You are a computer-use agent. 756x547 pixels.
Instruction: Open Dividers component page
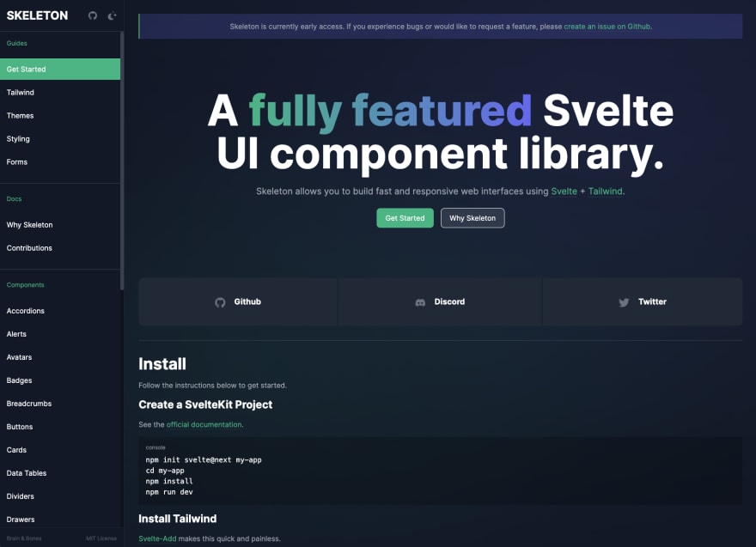click(21, 496)
